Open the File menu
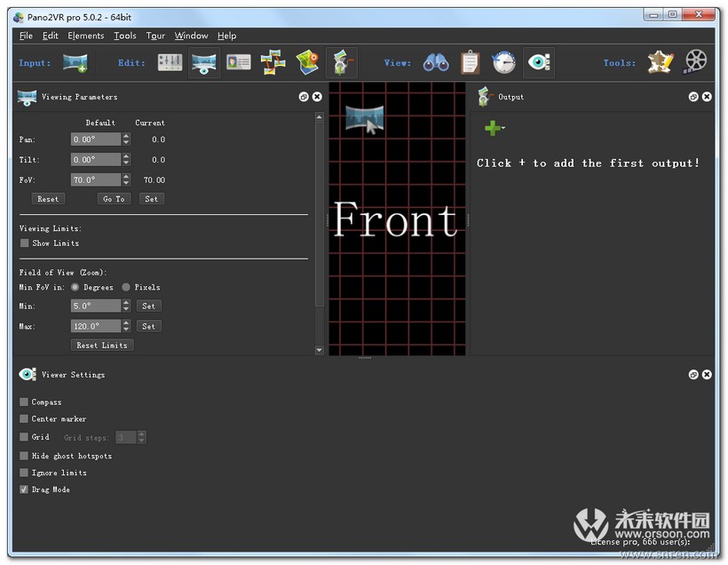728x565 pixels. (x=26, y=36)
